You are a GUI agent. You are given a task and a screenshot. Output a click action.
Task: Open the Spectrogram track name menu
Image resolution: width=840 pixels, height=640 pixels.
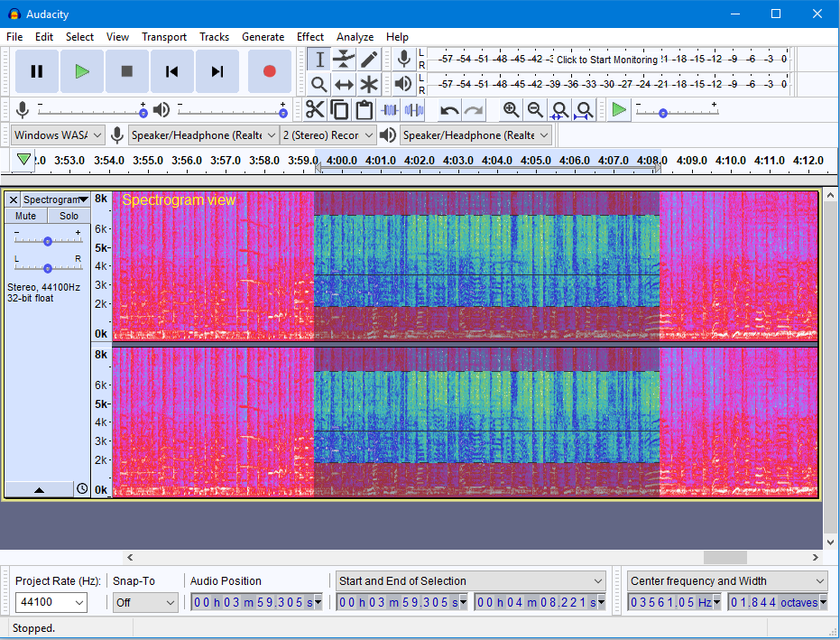[x=56, y=199]
